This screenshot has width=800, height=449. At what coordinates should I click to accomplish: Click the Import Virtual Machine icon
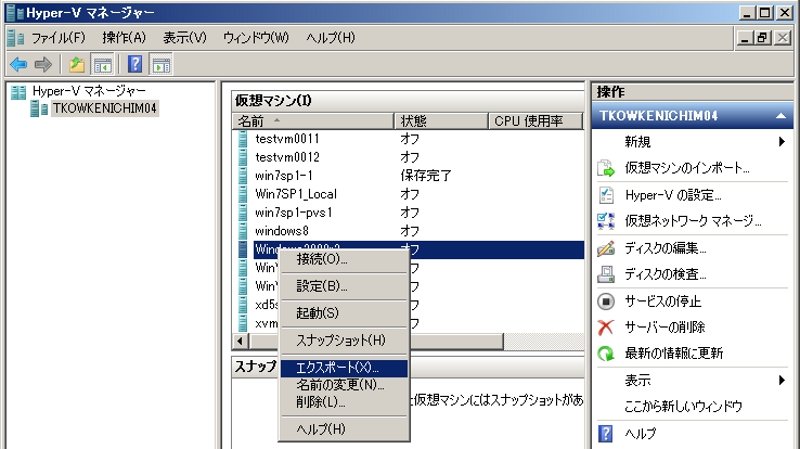point(606,168)
